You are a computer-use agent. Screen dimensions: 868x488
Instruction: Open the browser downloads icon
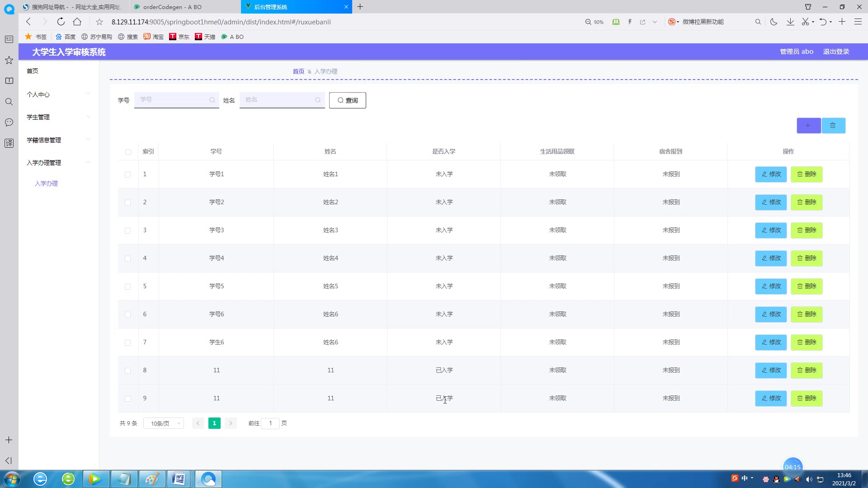pyautogui.click(x=790, y=22)
